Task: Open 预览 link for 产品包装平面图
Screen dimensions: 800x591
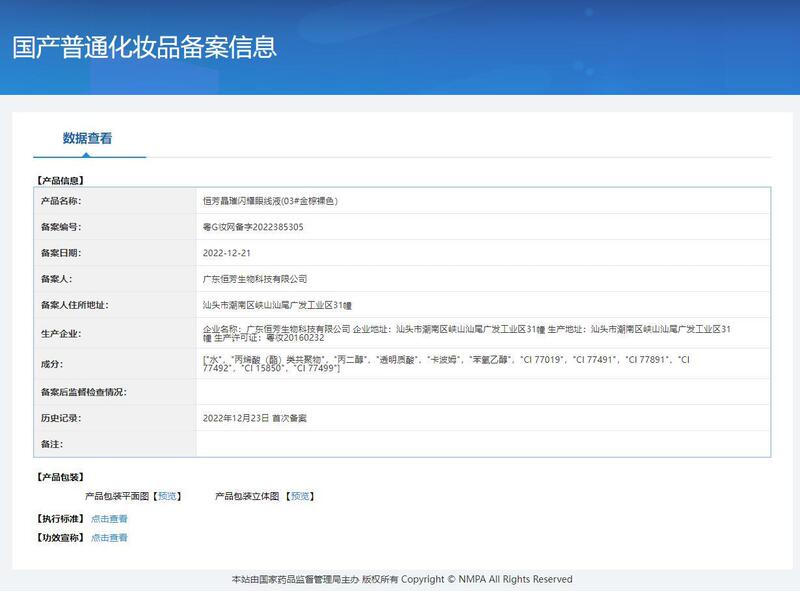Action: click(167, 496)
